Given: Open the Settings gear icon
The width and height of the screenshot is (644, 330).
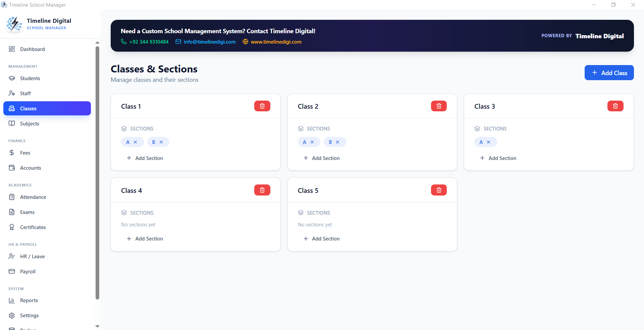Looking at the screenshot, I should 12,315.
